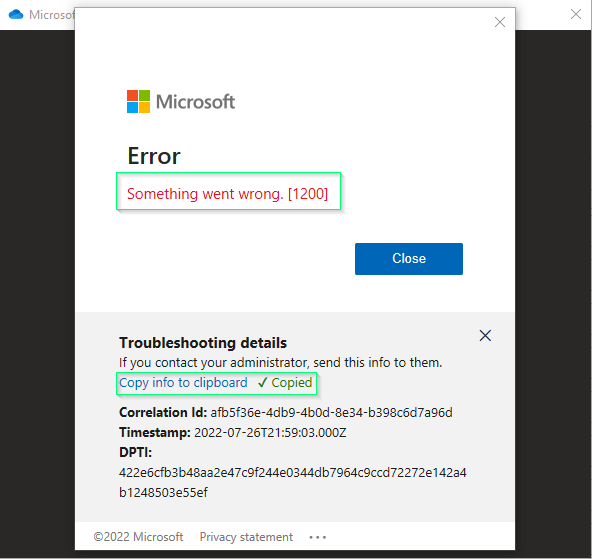Viewport: 592px width, 559px height.
Task: Click the Microsoft window title text
Action: pos(52,15)
